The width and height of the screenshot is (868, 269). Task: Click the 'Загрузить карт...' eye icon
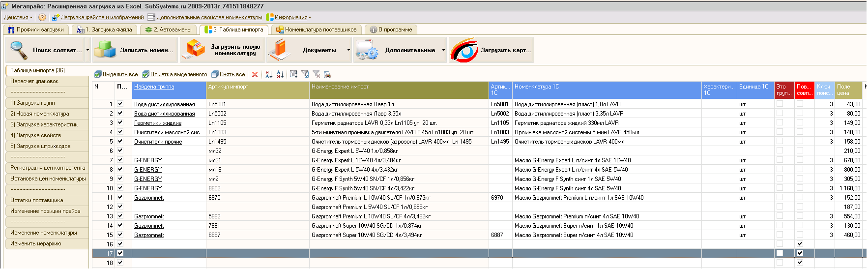[x=464, y=50]
